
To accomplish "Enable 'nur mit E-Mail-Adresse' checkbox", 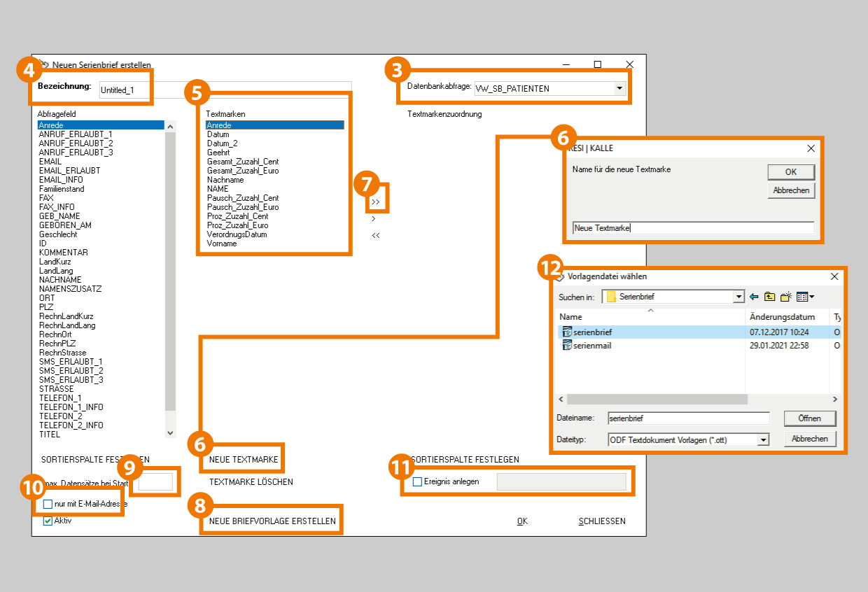I will tap(48, 504).
